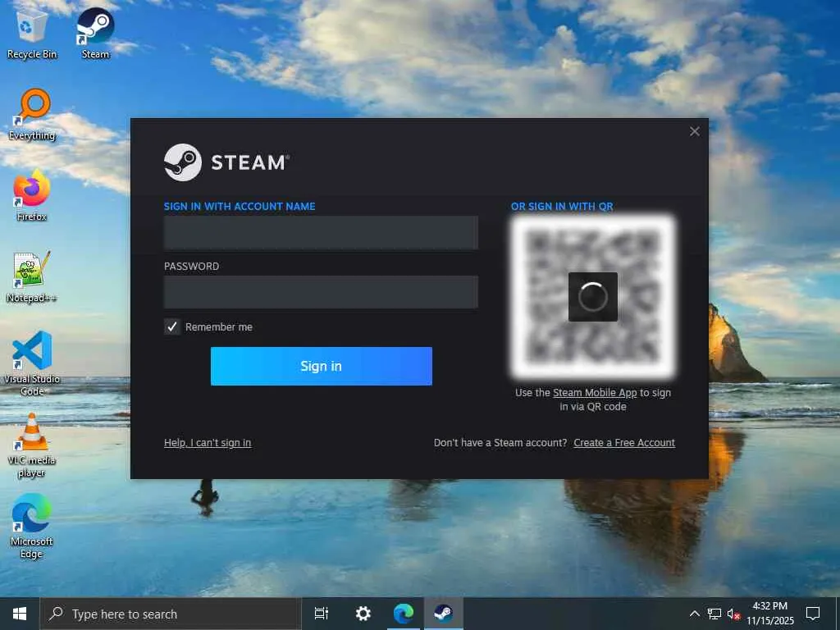The height and width of the screenshot is (630, 840).
Task: Open Settings gear in the taskbar
Action: point(363,614)
